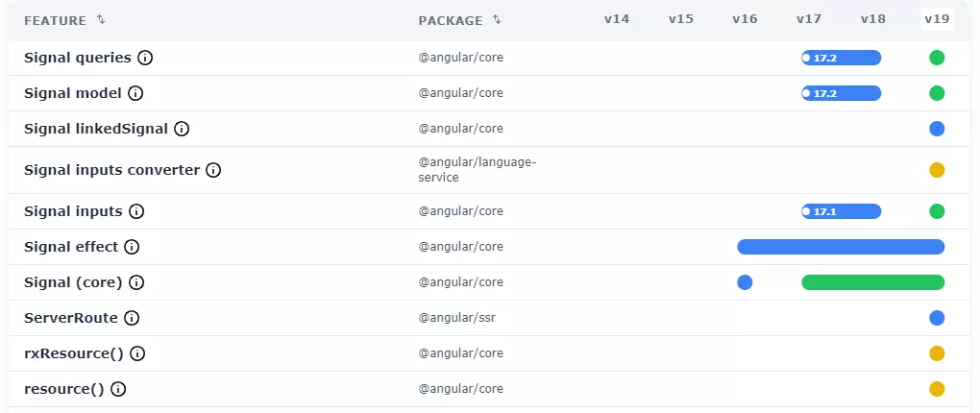
Task: Click info icon beside Signal inputs
Action: pos(136,212)
